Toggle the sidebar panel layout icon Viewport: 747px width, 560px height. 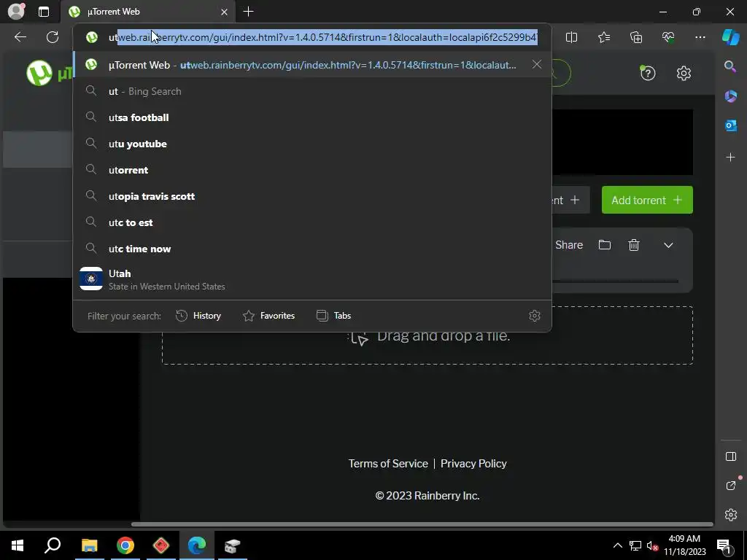(x=730, y=456)
